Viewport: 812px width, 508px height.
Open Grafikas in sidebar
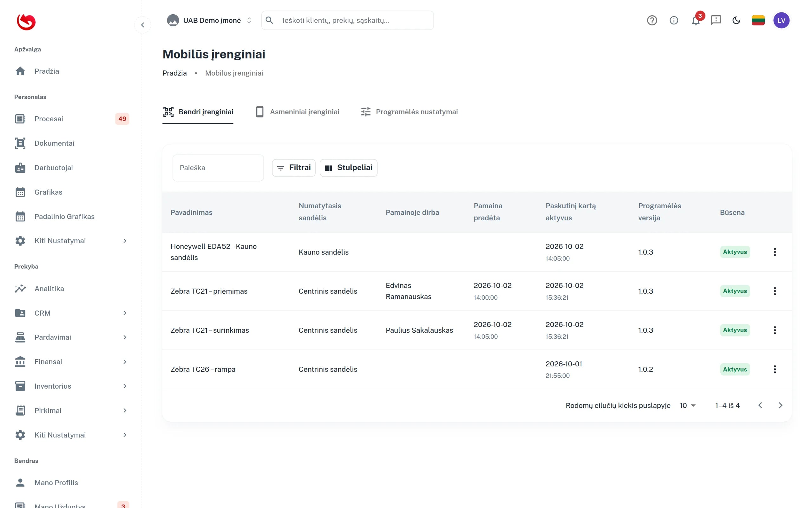[x=71, y=192]
